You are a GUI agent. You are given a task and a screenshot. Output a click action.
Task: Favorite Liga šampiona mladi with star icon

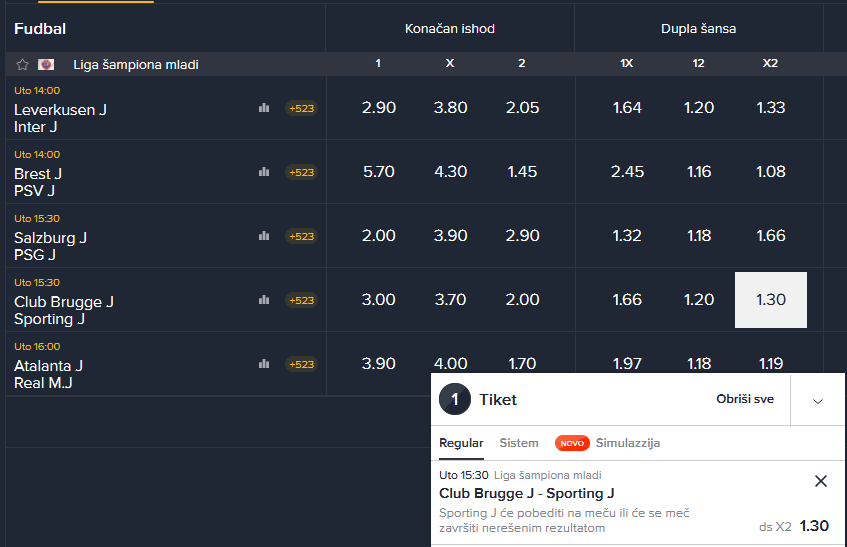(x=22, y=64)
